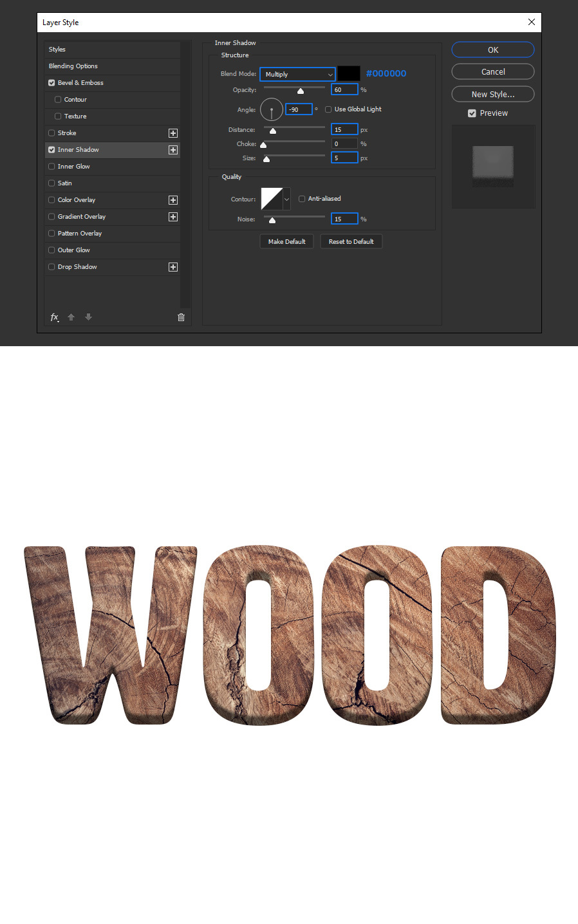Click the Choke value field
Screen dimensions: 578x924
coord(344,143)
